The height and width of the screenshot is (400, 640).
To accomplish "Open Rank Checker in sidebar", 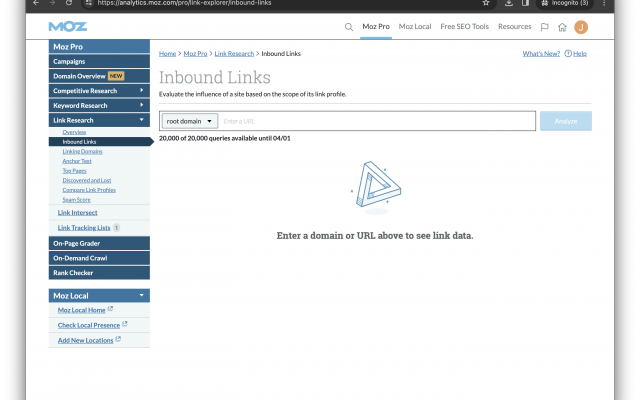I will pos(99,273).
